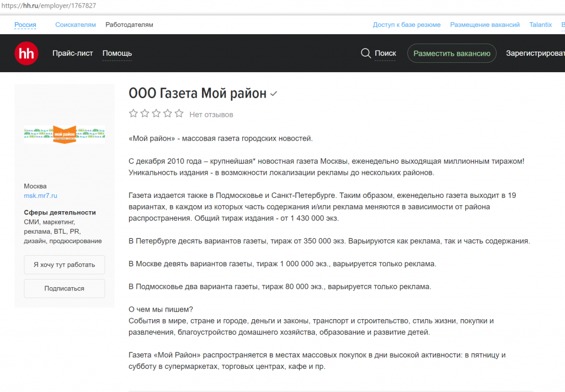Click the Я хочу тут работать button
Viewport: 565px width, 392px height.
(65, 265)
